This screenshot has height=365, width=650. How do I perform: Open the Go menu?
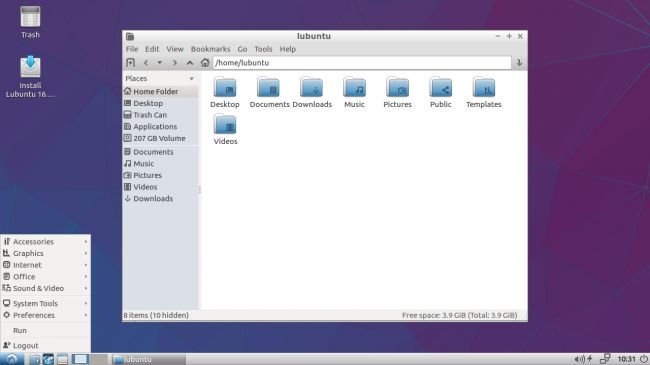(x=242, y=49)
